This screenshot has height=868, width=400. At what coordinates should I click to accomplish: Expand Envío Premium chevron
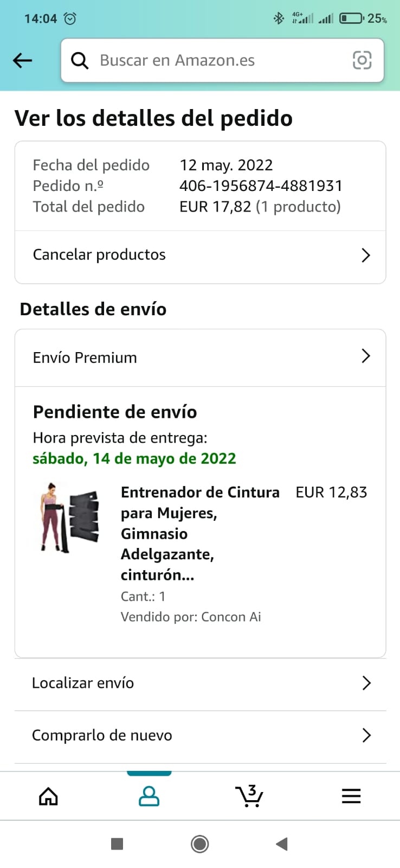coord(366,356)
